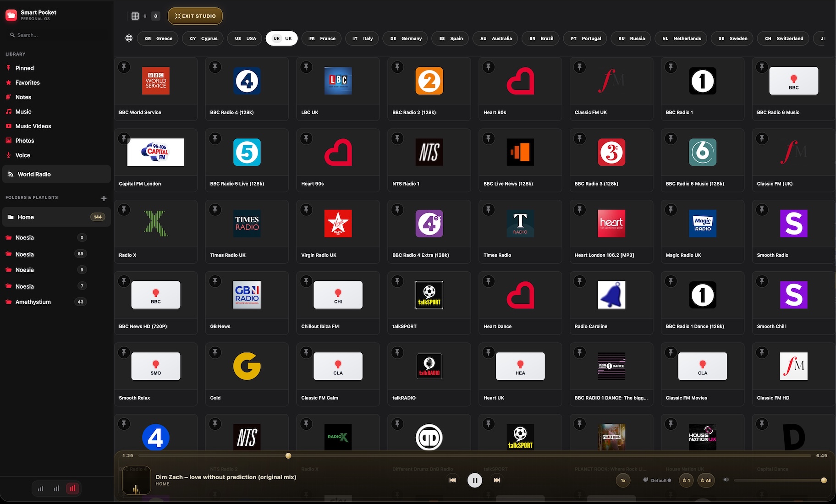
Task: Open the talkRADIO microphone logo
Action: [429, 366]
